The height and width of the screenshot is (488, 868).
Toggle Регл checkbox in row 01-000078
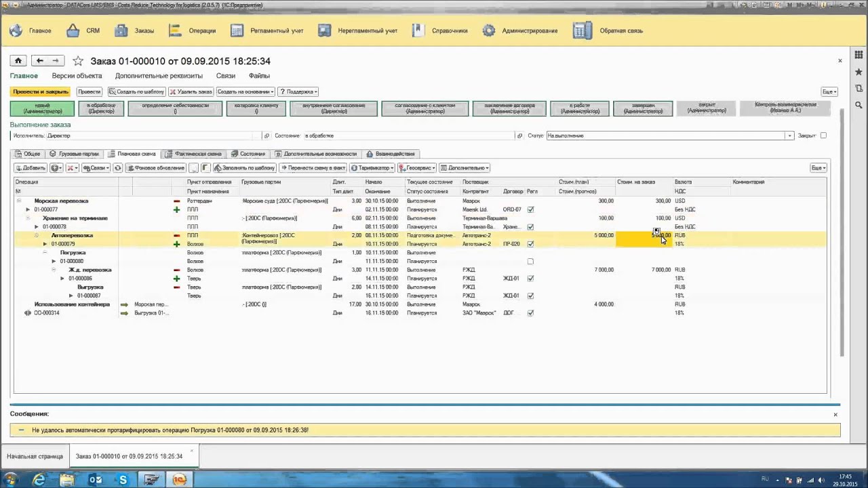tap(530, 227)
